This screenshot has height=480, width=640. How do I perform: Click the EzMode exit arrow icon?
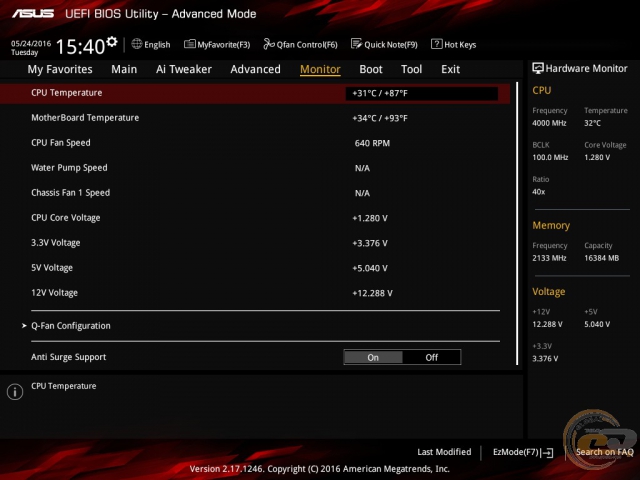[547, 453]
